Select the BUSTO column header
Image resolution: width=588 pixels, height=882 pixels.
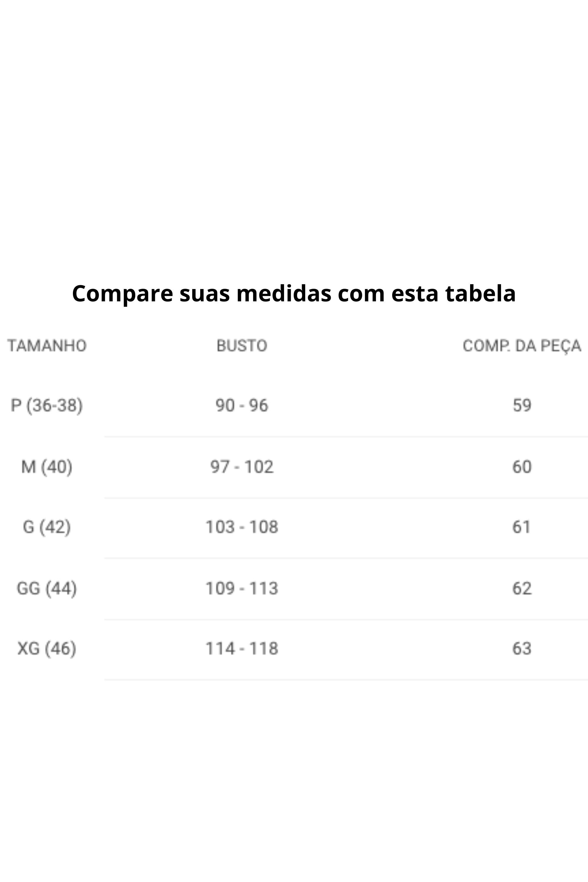[x=242, y=346]
